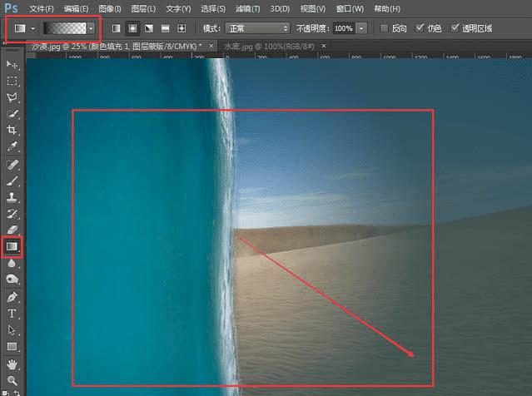Toggle the 仿色 (Dither) checkbox

(420, 28)
